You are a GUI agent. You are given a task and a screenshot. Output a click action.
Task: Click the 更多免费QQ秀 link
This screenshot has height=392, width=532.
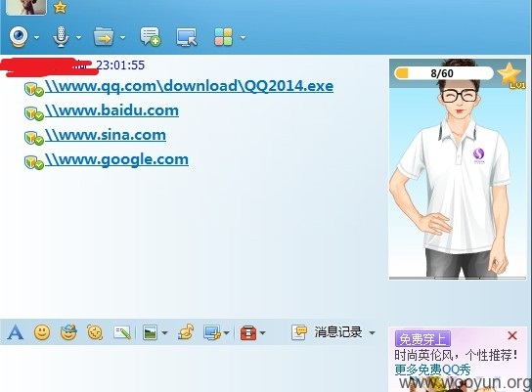coord(432,370)
